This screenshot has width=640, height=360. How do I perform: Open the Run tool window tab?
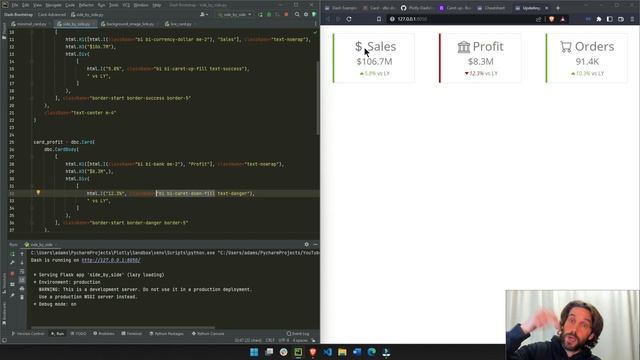57,334
